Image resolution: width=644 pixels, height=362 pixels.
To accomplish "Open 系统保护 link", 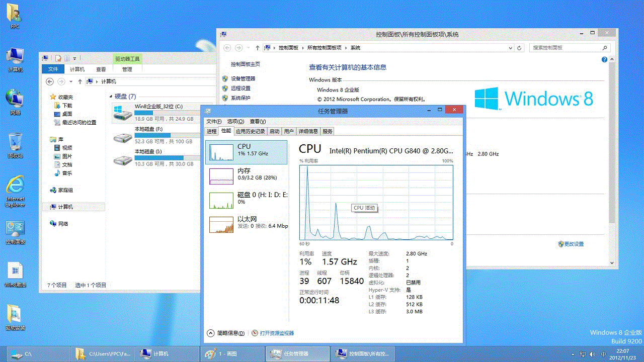I will coord(240,98).
